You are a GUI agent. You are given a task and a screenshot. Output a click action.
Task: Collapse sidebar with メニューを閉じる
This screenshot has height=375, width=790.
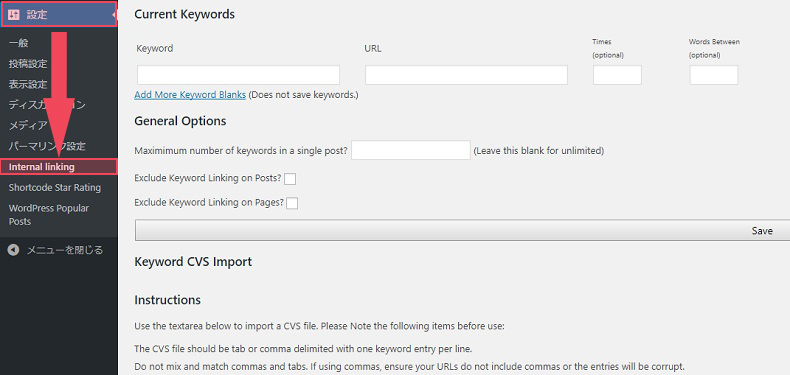point(55,250)
